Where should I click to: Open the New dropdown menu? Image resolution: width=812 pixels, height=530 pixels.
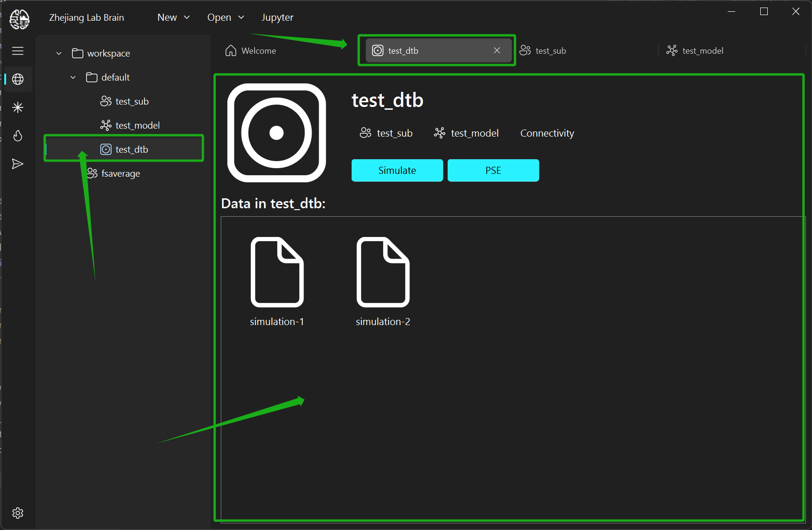point(173,17)
